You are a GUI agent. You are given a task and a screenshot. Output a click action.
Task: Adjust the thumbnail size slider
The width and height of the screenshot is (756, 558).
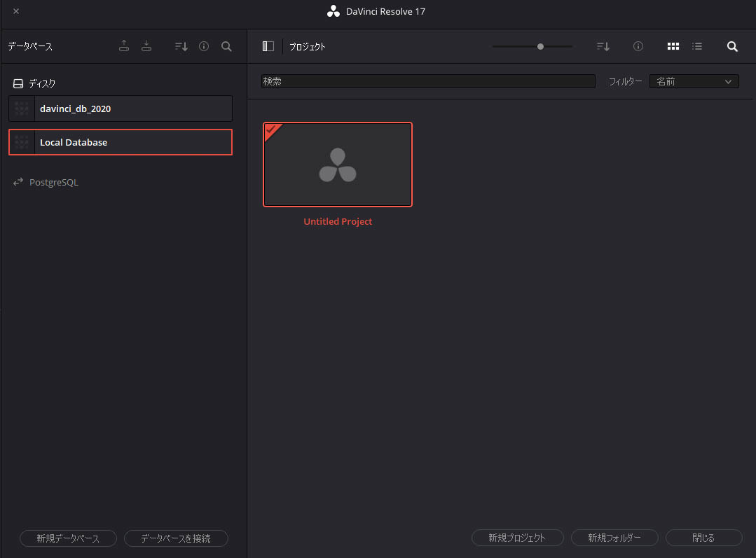pos(540,46)
